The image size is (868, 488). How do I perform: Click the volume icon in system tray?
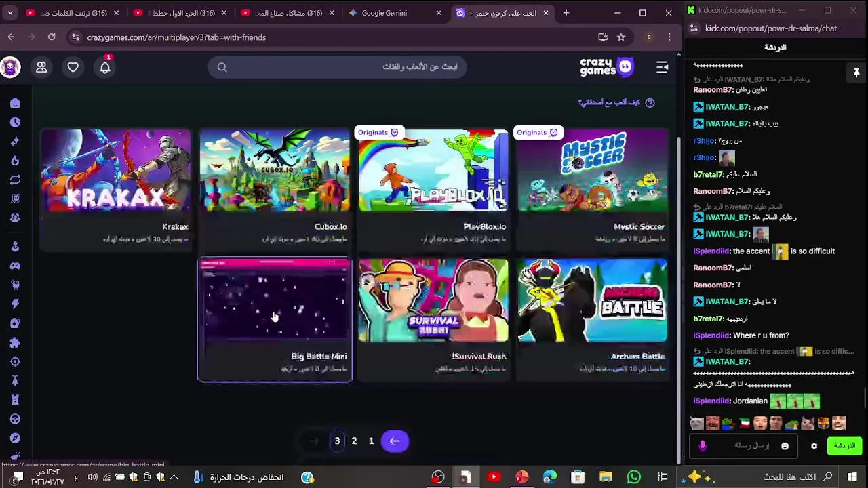(92, 477)
